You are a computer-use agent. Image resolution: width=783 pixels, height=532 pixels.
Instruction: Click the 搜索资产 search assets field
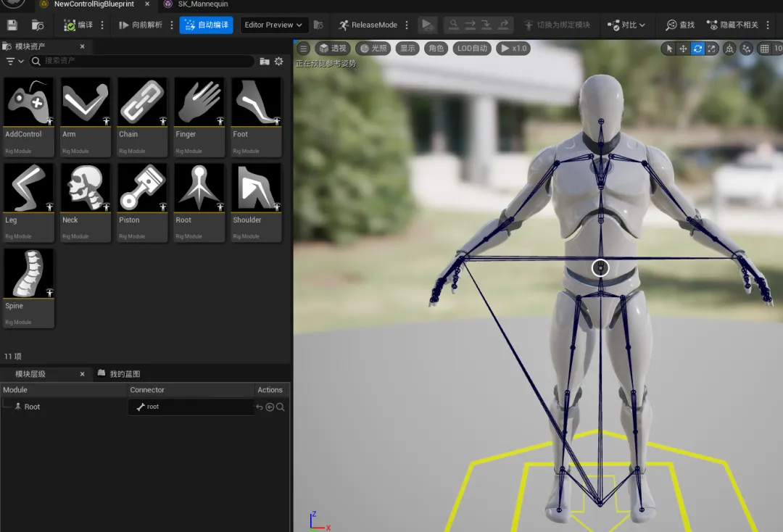pyautogui.click(x=145, y=62)
